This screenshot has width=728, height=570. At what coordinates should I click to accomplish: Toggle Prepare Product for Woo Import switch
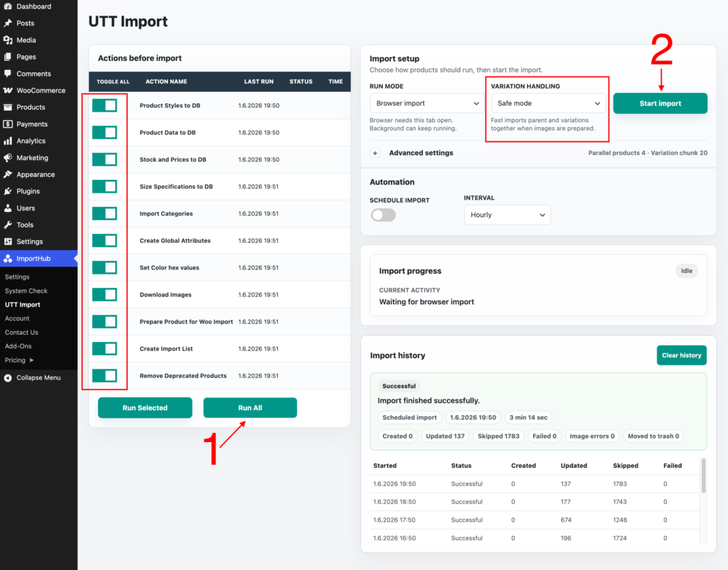coord(105,322)
